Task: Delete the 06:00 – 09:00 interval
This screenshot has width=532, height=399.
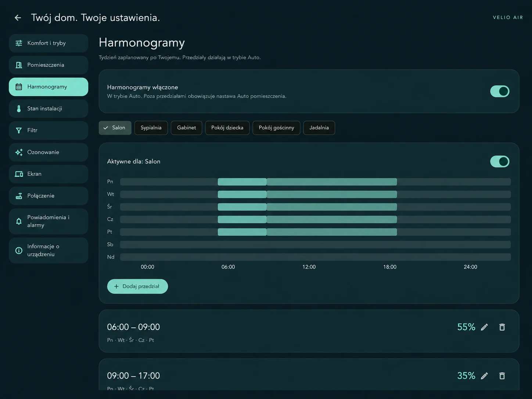Action: [x=502, y=327]
